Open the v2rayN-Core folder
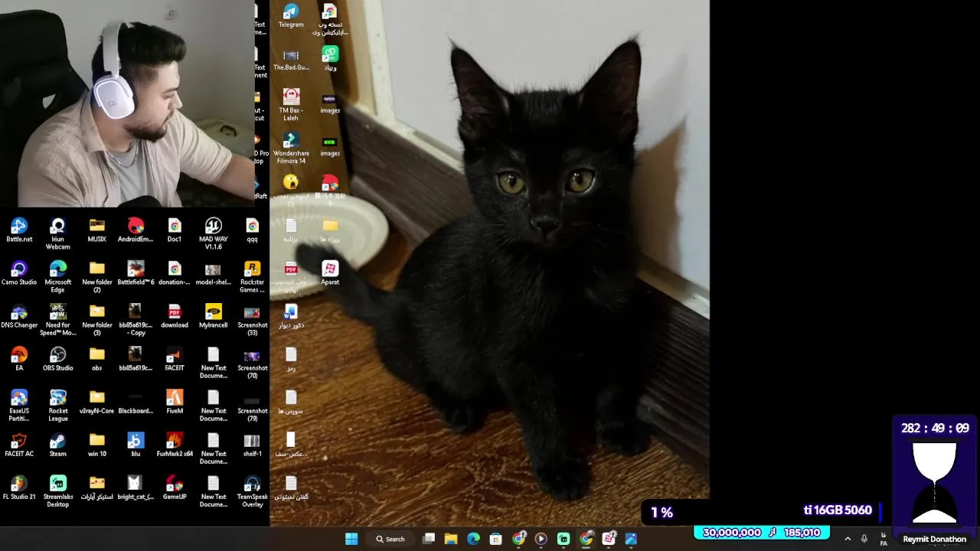The height and width of the screenshot is (551, 980). (96, 401)
